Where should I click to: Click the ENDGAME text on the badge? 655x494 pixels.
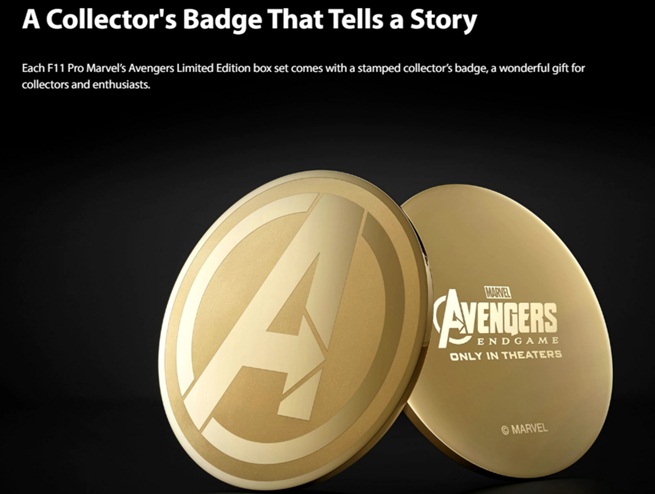click(517, 341)
